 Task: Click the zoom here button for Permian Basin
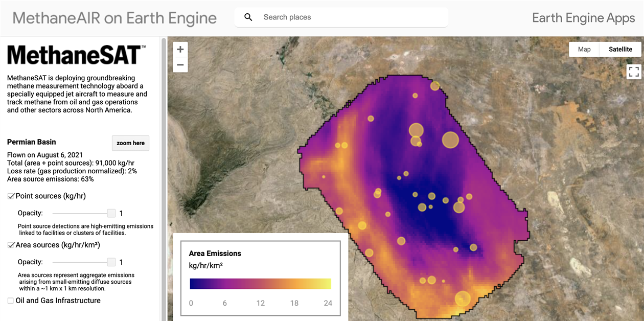[x=130, y=143]
